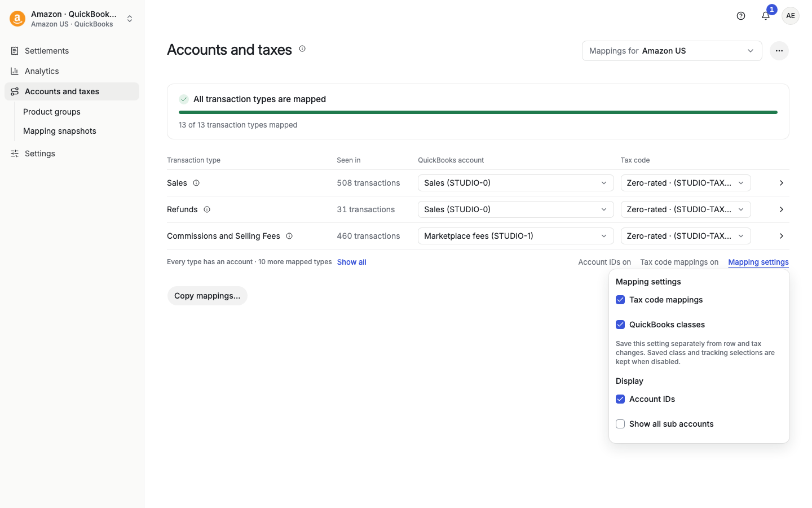This screenshot has height=508, width=812.
Task: Select Accounts and taxes in the sidebar
Action: (72, 91)
